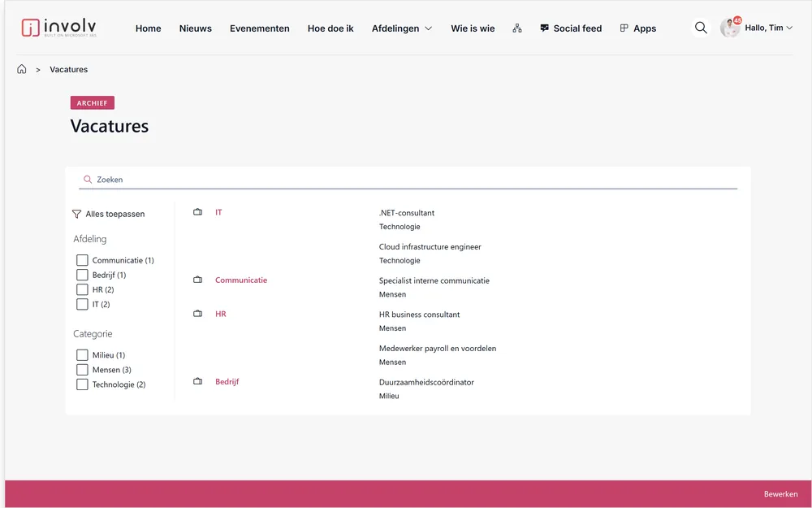Viewport: 812px width, 508px height.
Task: Open the HR department link
Action: (x=221, y=314)
